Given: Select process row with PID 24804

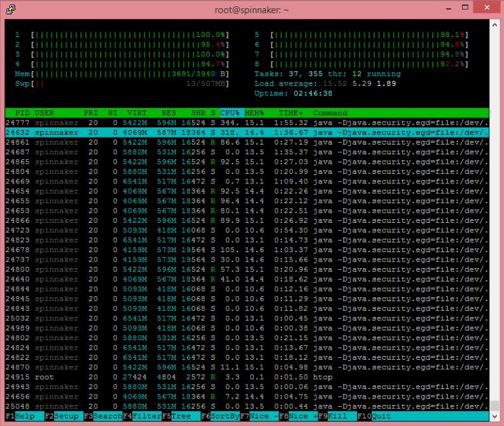Looking at the screenshot, I should pos(247,171).
